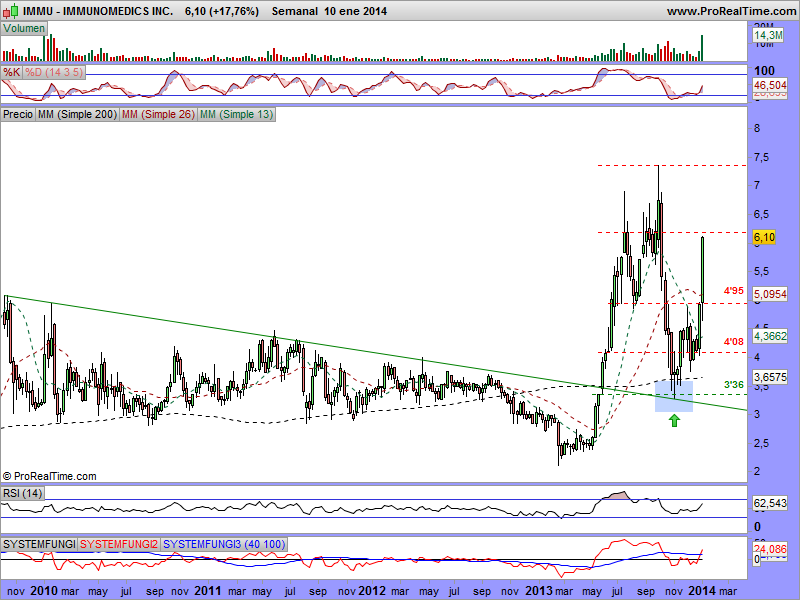Open the Volumen indicator label
The height and width of the screenshot is (600, 800).
pyautogui.click(x=24, y=29)
